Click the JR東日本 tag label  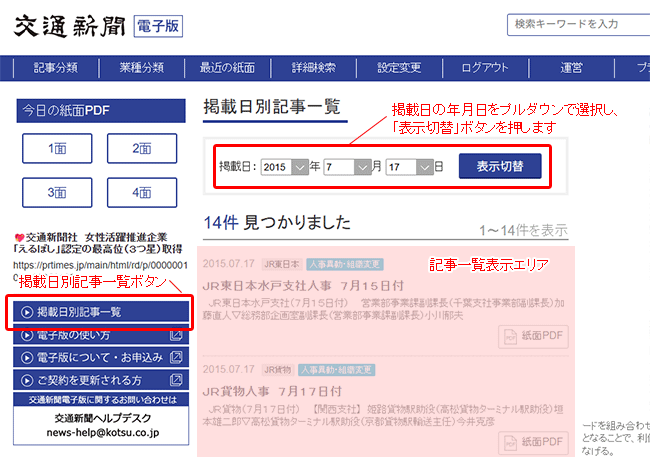point(281,265)
